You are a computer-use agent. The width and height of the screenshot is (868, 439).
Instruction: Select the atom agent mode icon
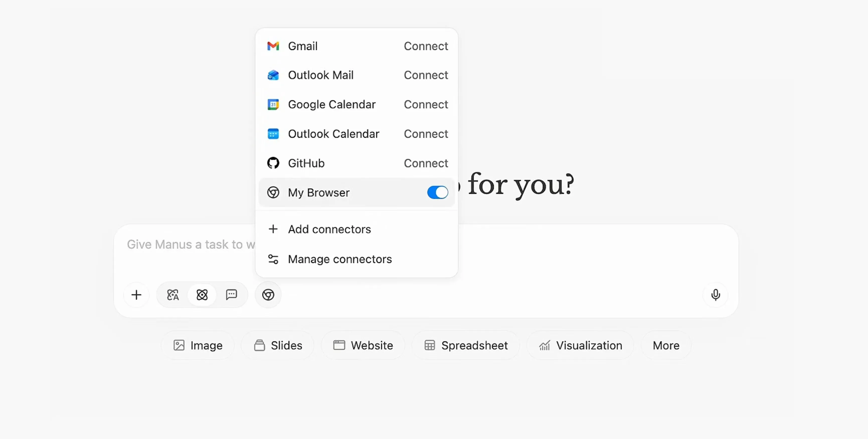(x=202, y=295)
